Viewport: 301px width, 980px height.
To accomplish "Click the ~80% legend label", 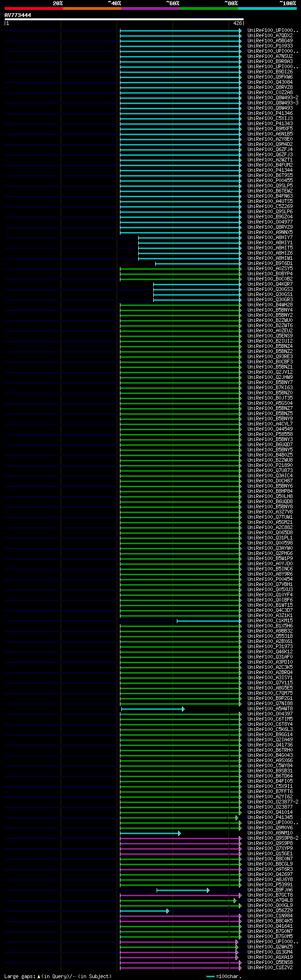I will [x=231, y=3].
